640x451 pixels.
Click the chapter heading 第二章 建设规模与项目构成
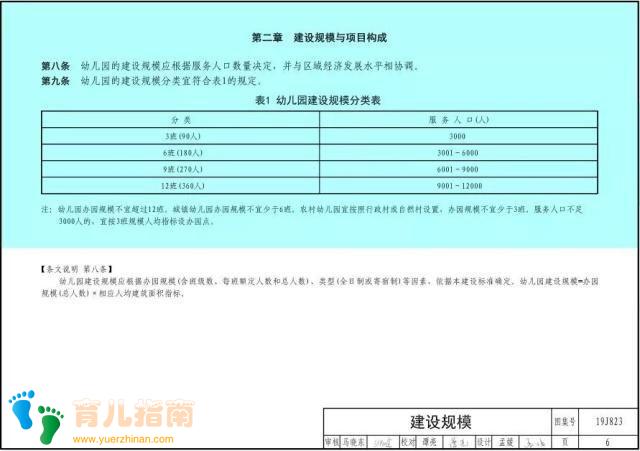pos(317,38)
